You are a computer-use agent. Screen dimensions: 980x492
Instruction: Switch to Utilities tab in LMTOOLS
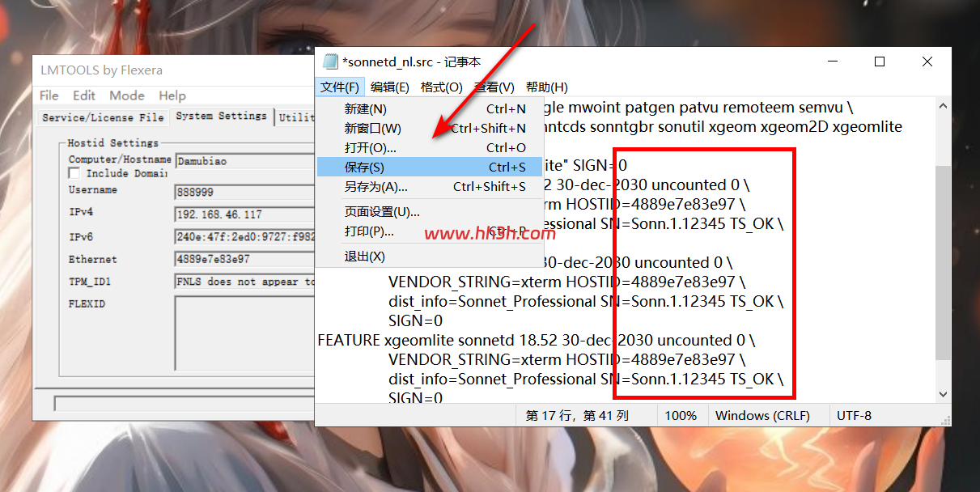tap(296, 117)
